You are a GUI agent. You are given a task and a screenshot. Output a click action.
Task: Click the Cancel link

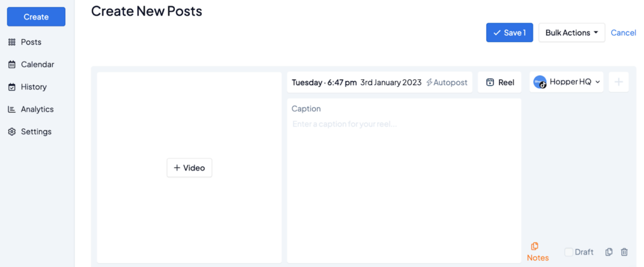(623, 33)
